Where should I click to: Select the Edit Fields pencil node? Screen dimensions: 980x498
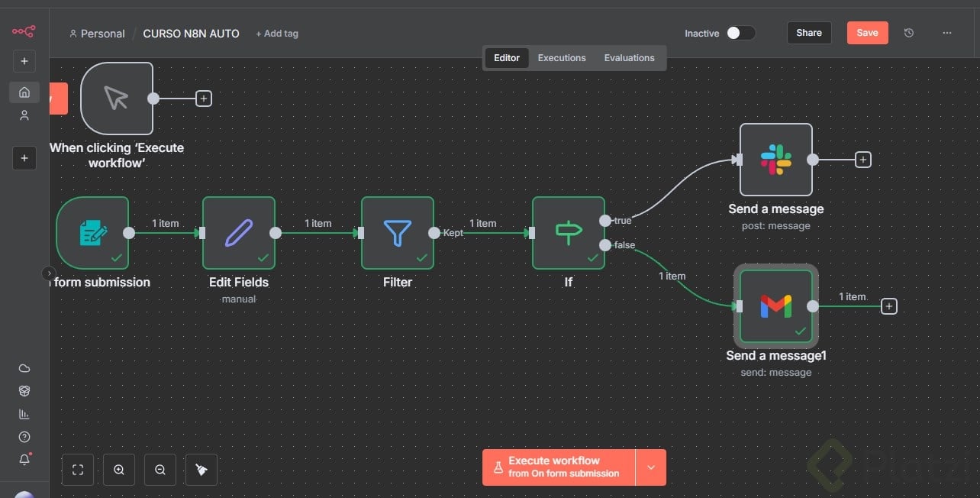click(239, 233)
